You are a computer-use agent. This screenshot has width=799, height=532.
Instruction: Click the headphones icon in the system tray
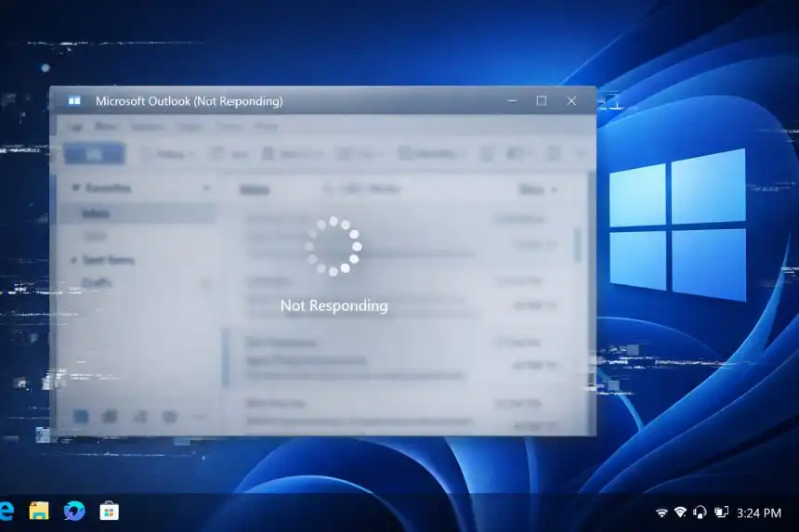pyautogui.click(x=700, y=512)
